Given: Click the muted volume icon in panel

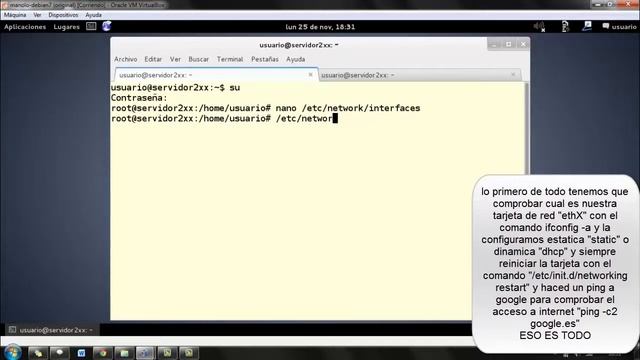Looking at the screenshot, I should [539, 27].
